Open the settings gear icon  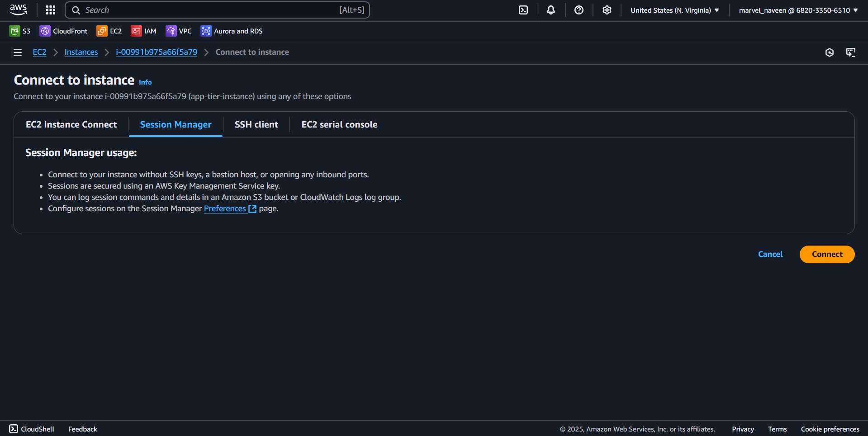tap(607, 10)
